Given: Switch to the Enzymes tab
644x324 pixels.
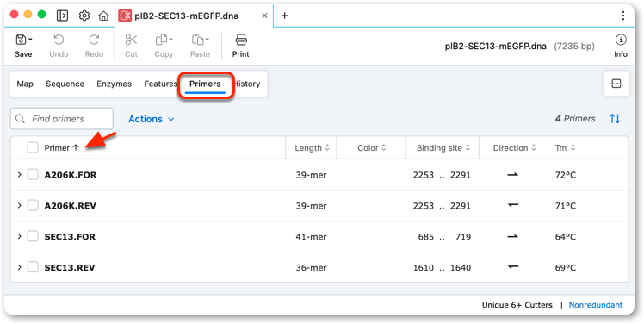Looking at the screenshot, I should point(115,84).
